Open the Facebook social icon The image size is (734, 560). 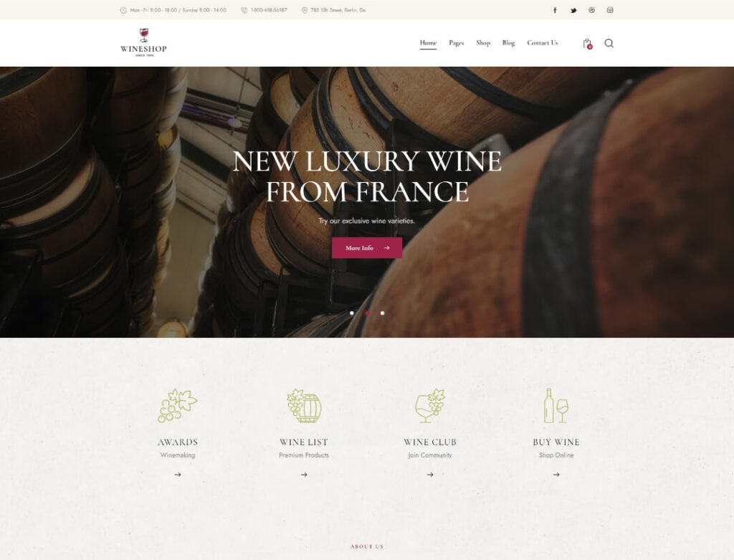pos(555,10)
